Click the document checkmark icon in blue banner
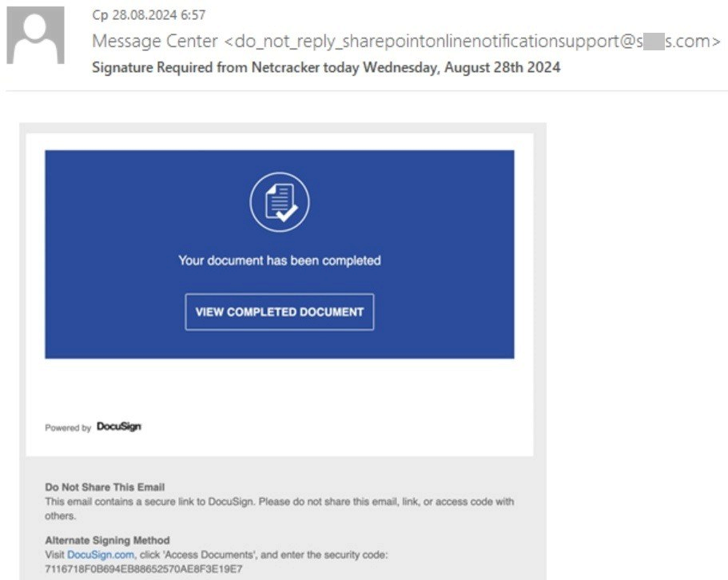The width and height of the screenshot is (728, 580). (280, 202)
